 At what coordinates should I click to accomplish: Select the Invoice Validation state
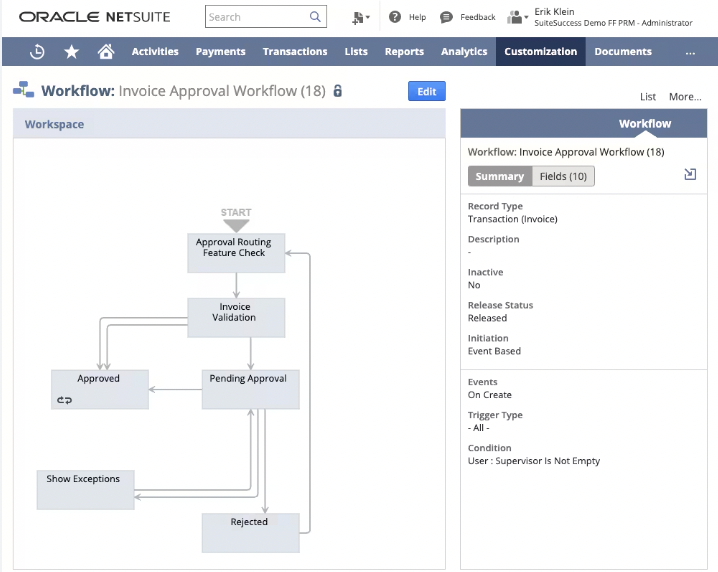tap(236, 318)
